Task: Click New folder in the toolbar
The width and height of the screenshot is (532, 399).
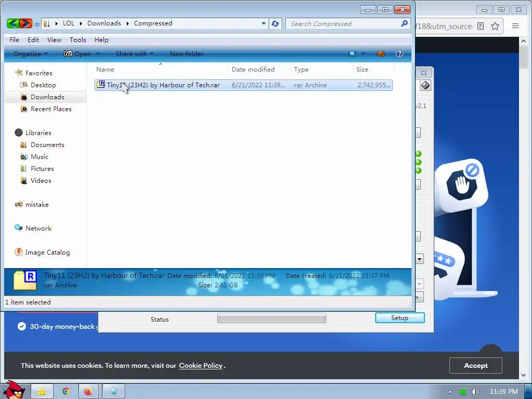Action: (x=187, y=54)
